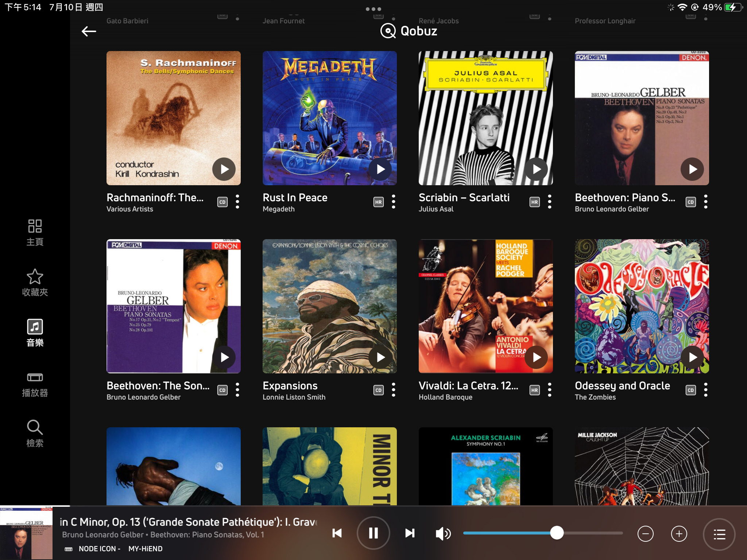The width and height of the screenshot is (747, 560).
Task: Open more options for Expansions
Action: click(x=394, y=390)
